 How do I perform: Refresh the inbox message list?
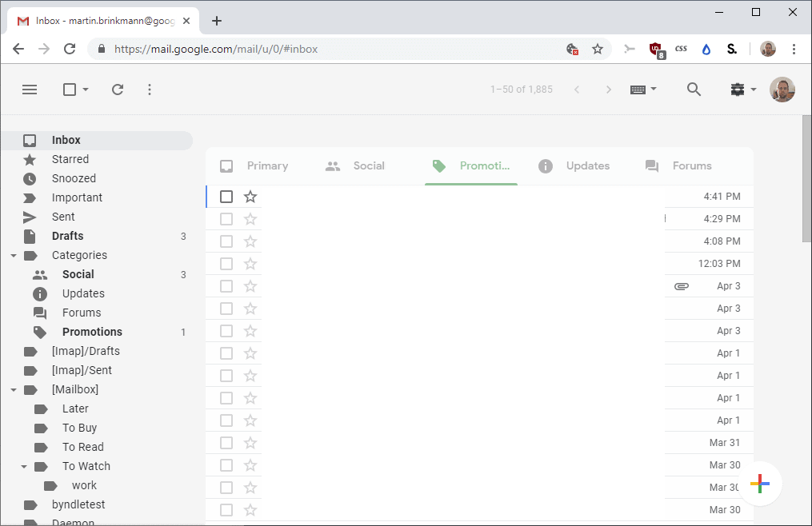pyautogui.click(x=118, y=90)
